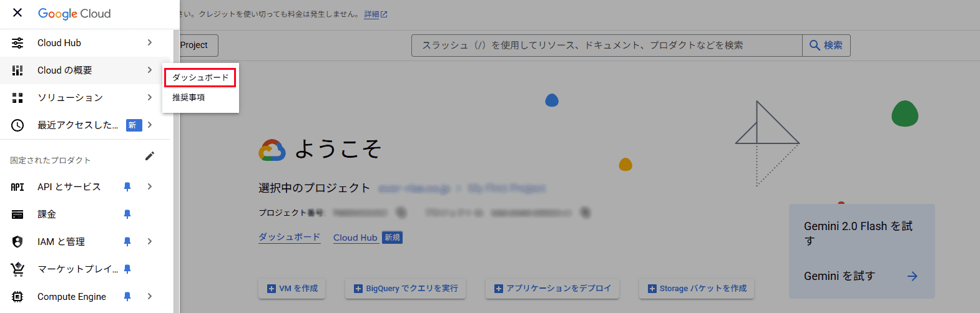Click the Gemini を試す arrow link

(912, 276)
